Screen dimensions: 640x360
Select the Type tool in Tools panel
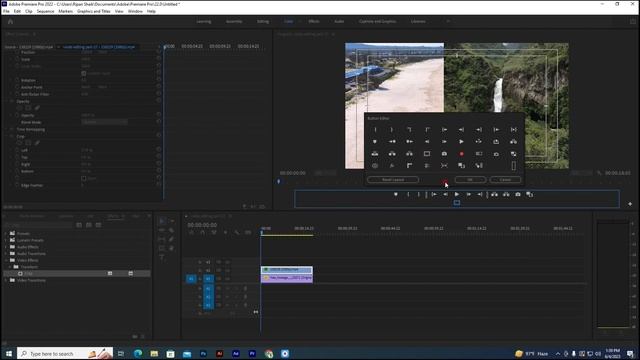coord(162,257)
